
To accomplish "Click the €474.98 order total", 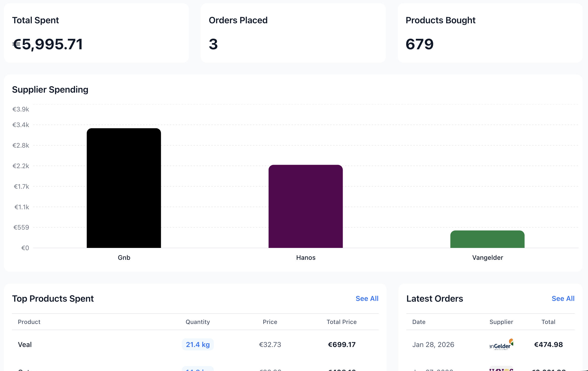I will point(548,344).
